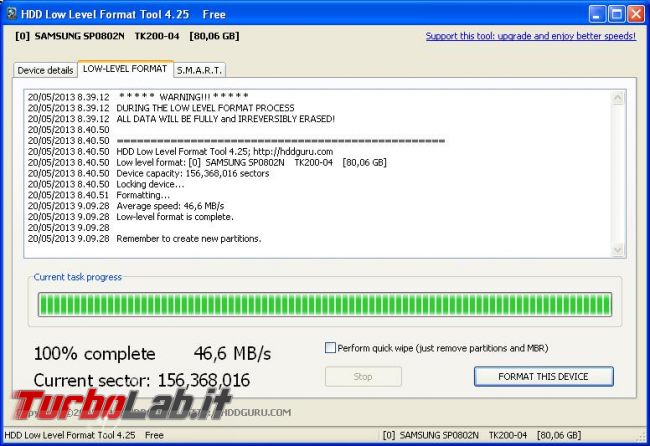Maximize the HDD Low Level Format window
Viewport: 650px width, 446px height.
point(616,15)
